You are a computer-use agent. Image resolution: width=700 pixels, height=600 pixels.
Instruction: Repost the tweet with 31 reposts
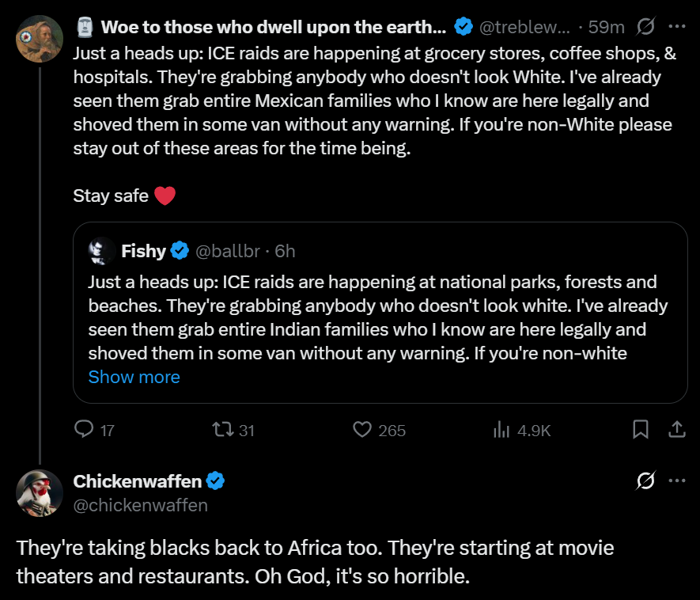224,430
